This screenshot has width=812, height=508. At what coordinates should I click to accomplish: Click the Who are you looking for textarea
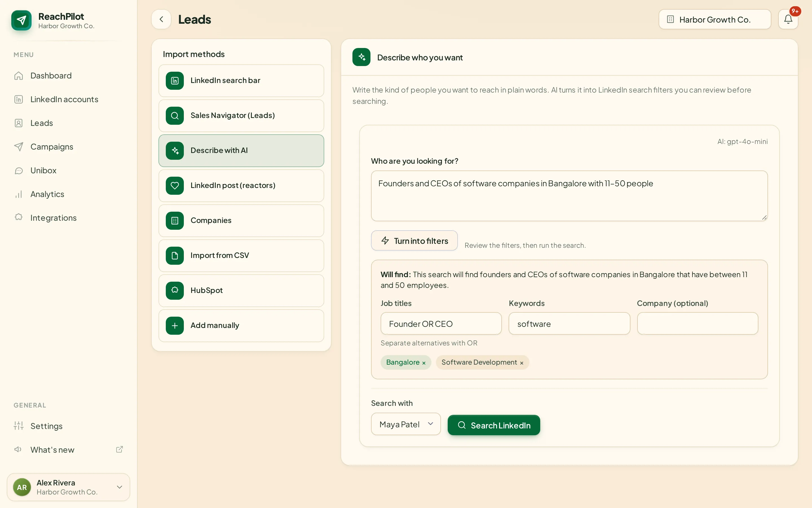click(569, 196)
